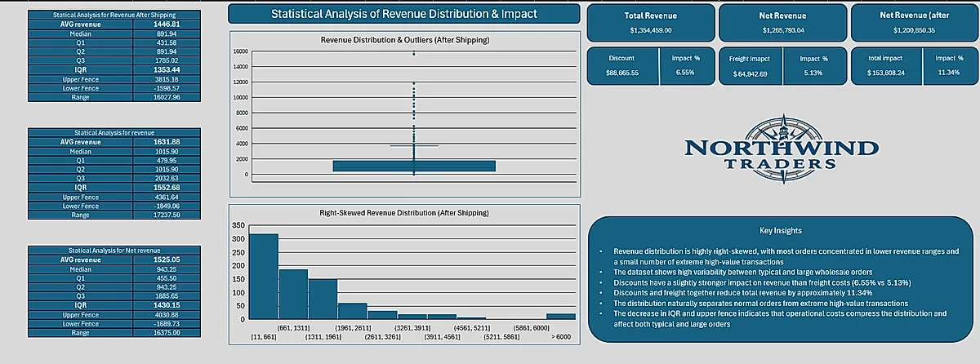Viewport: 980px width, 364px height.
Task: Select the 11.34% impact value
Action: click(x=949, y=73)
